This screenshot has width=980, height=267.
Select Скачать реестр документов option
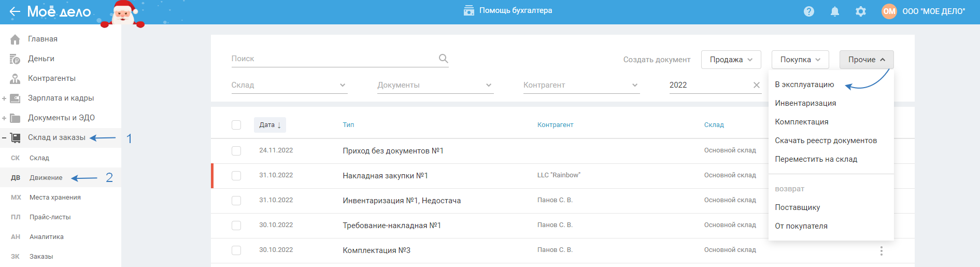coord(826,140)
